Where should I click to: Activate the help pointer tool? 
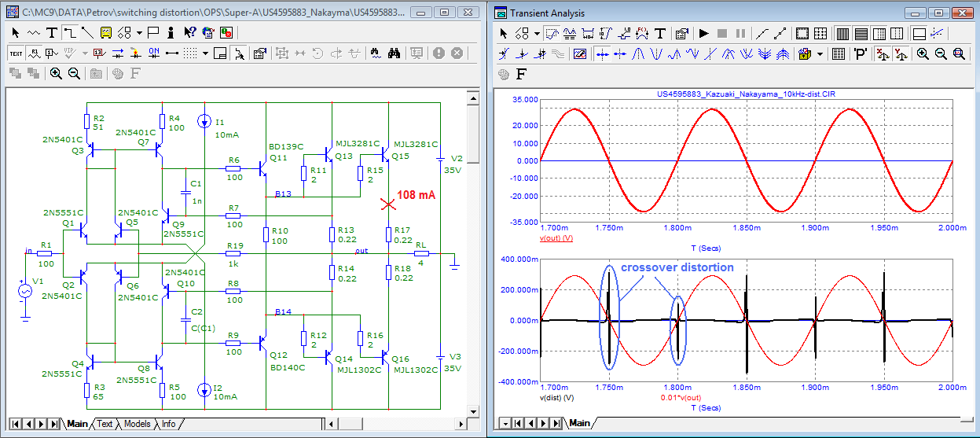click(190, 32)
